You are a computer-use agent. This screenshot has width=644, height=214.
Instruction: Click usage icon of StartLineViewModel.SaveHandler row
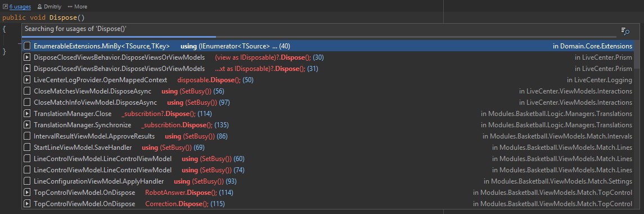click(27, 148)
